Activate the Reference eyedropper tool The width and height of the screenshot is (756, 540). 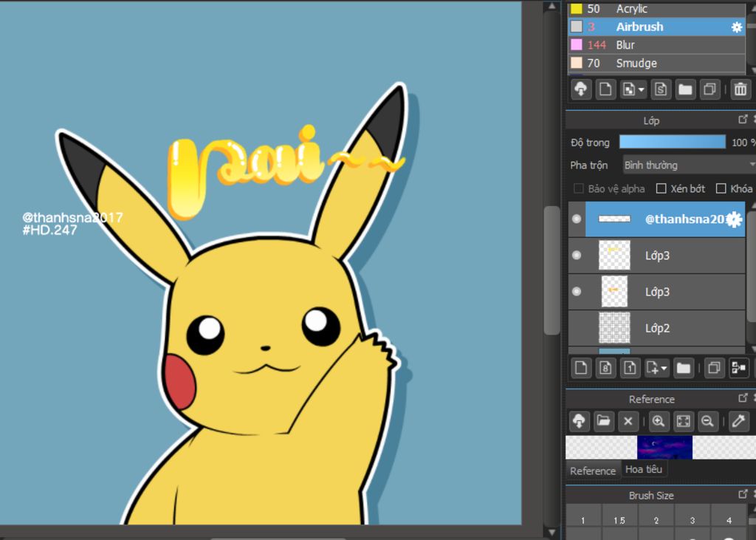point(738,421)
